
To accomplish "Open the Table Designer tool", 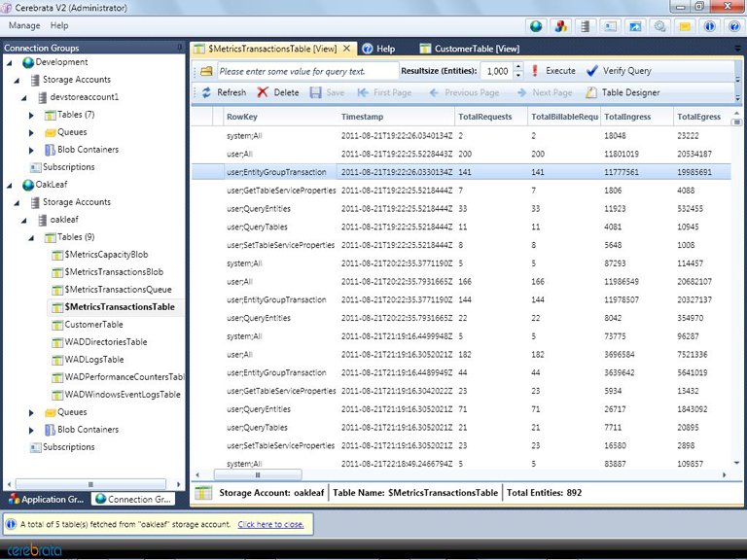I will pyautogui.click(x=622, y=92).
